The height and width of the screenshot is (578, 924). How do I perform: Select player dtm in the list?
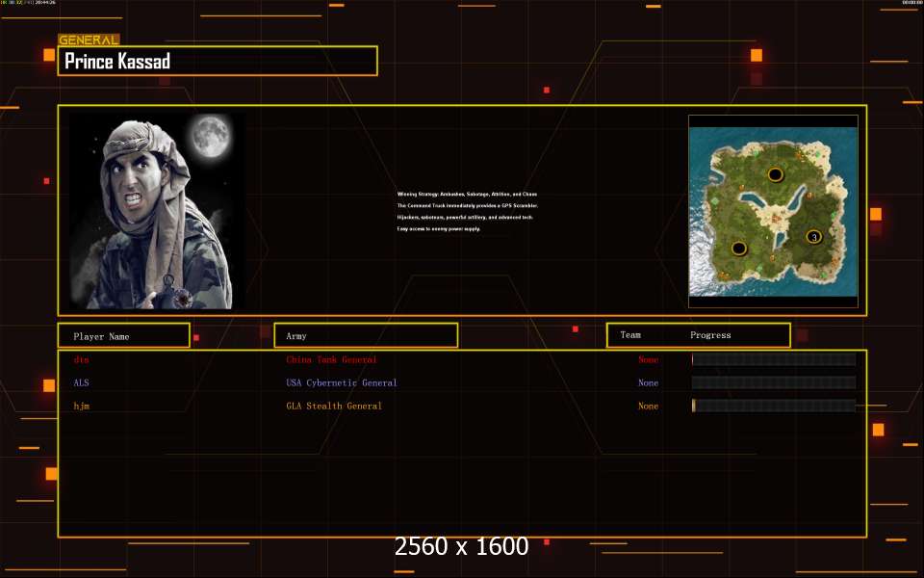[x=81, y=359]
